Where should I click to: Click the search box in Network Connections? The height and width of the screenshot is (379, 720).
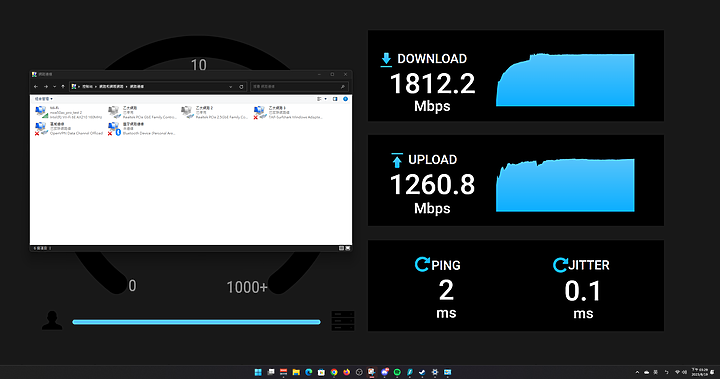(x=299, y=86)
